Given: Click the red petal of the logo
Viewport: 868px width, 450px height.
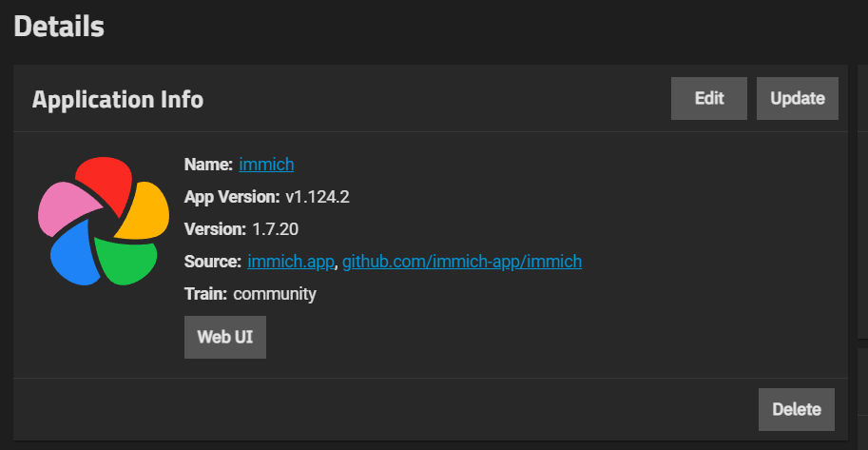Looking at the screenshot, I should point(106,182).
